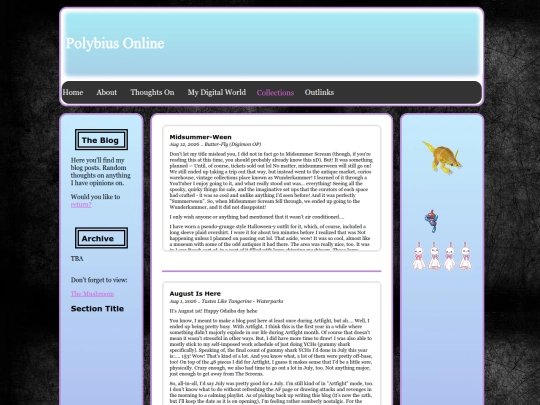Go to the About page
The width and height of the screenshot is (540, 405).
(106, 92)
